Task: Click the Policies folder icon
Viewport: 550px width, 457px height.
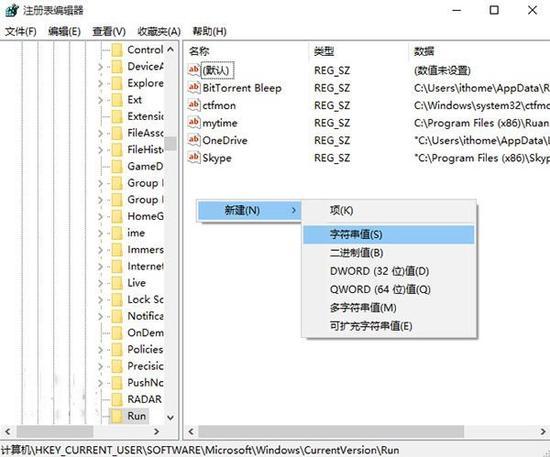Action: click(x=117, y=349)
